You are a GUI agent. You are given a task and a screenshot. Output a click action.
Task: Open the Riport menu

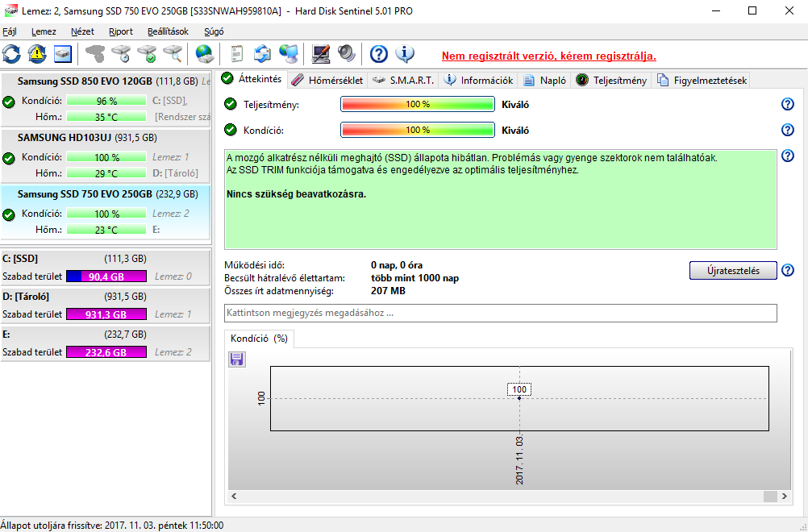pyautogui.click(x=121, y=31)
